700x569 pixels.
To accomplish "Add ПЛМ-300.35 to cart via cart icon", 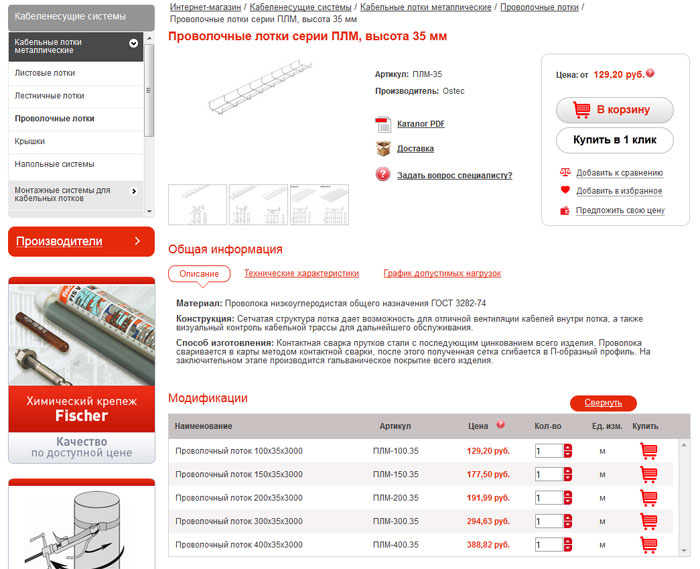I will click(648, 521).
